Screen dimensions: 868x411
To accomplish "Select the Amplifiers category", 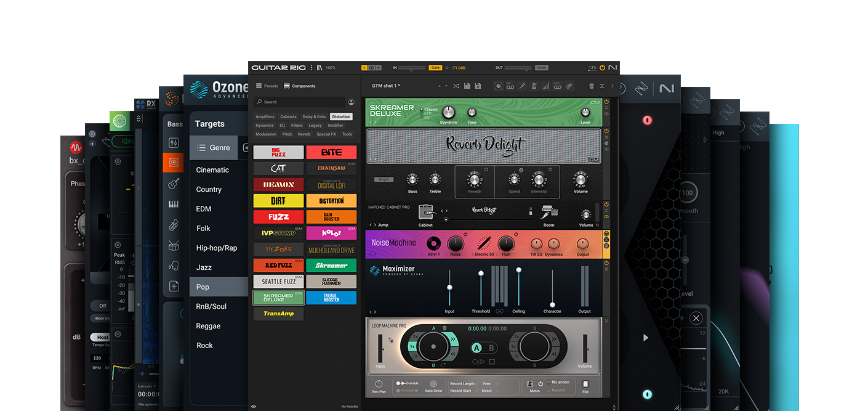I will (x=265, y=116).
